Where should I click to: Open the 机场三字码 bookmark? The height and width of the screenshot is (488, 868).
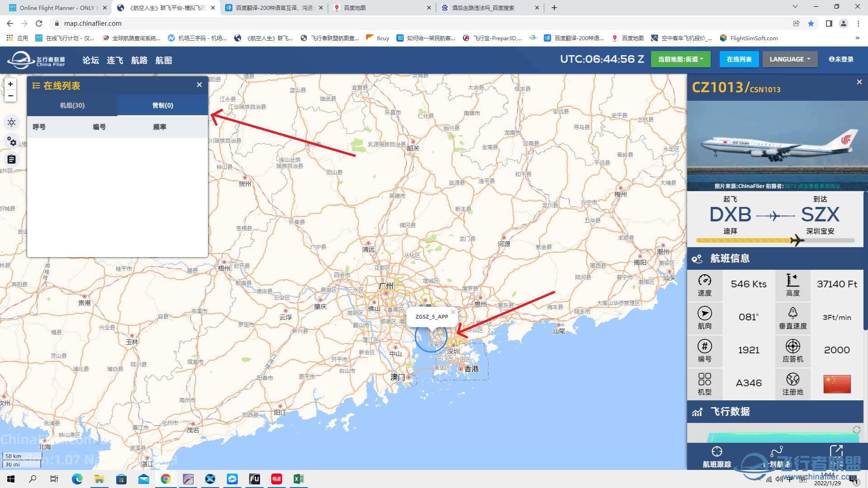(x=197, y=38)
